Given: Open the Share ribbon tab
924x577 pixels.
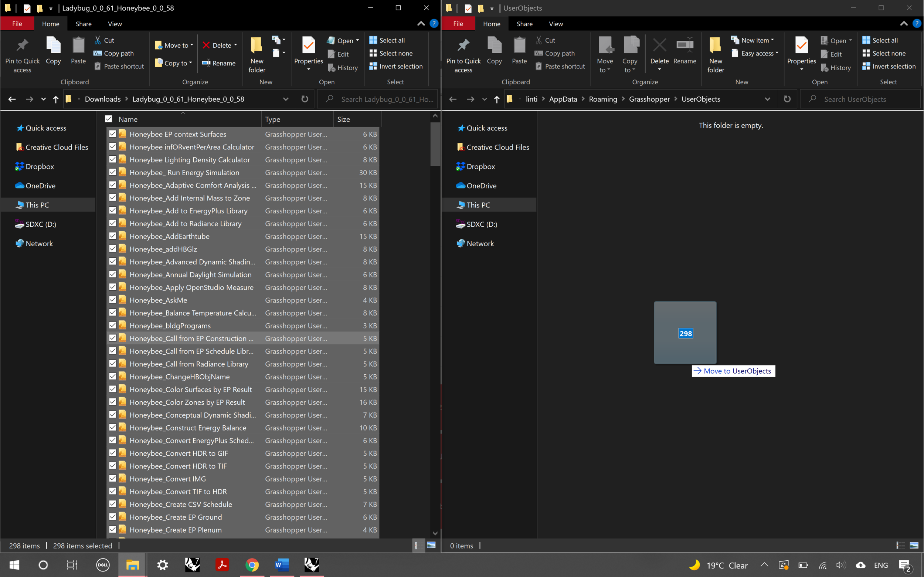Looking at the screenshot, I should pos(84,24).
